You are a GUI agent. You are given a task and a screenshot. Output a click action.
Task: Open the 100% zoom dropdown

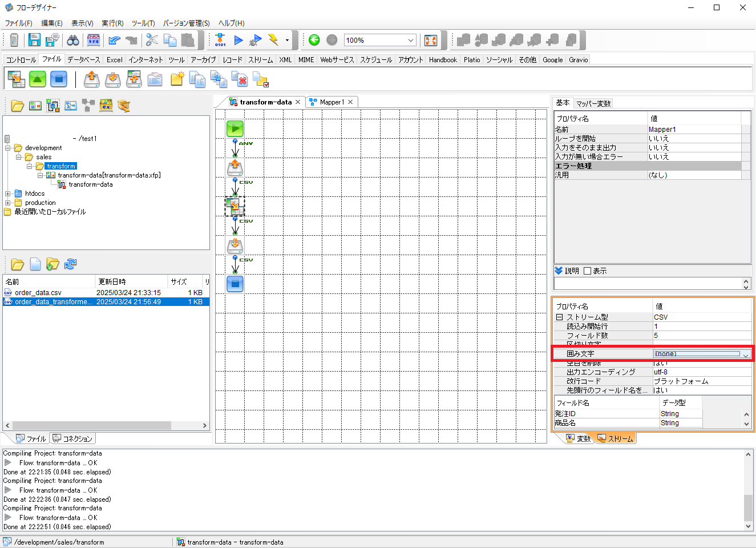(411, 40)
